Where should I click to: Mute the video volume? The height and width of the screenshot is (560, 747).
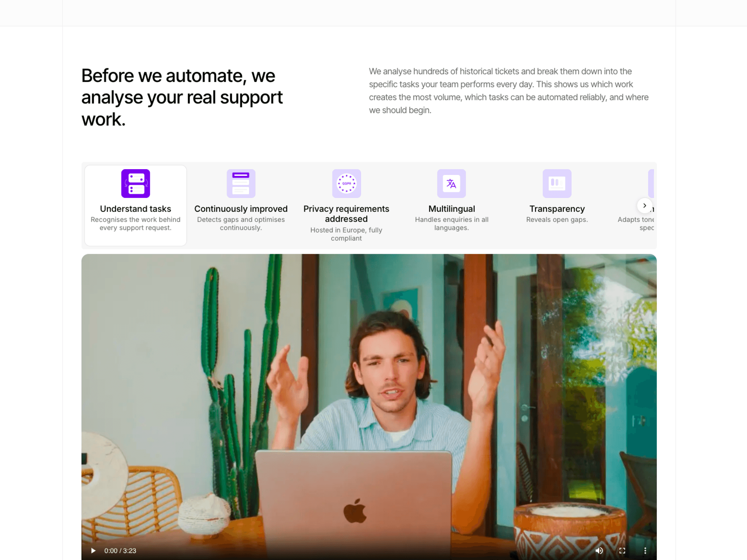(599, 551)
